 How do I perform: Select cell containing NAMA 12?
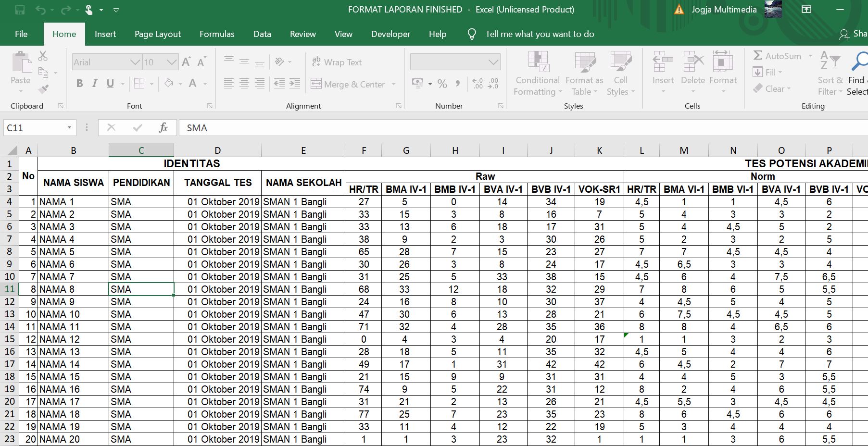[x=73, y=339]
